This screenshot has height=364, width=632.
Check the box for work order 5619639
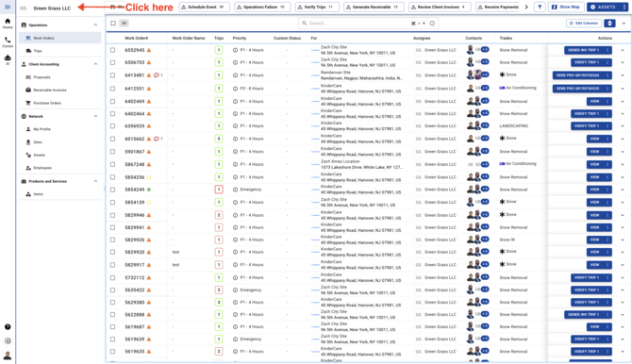pyautogui.click(x=113, y=339)
